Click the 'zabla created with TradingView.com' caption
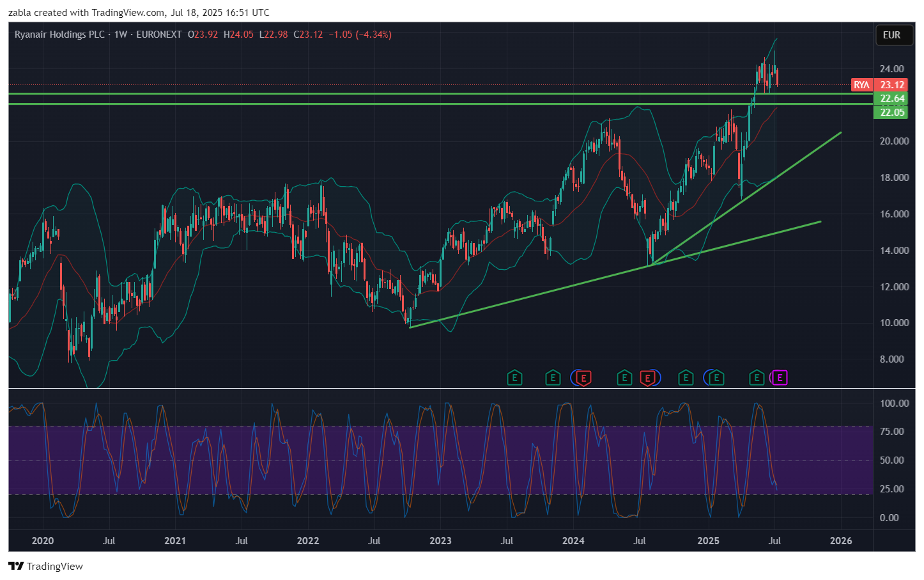This screenshot has height=580, width=924. click(x=86, y=13)
